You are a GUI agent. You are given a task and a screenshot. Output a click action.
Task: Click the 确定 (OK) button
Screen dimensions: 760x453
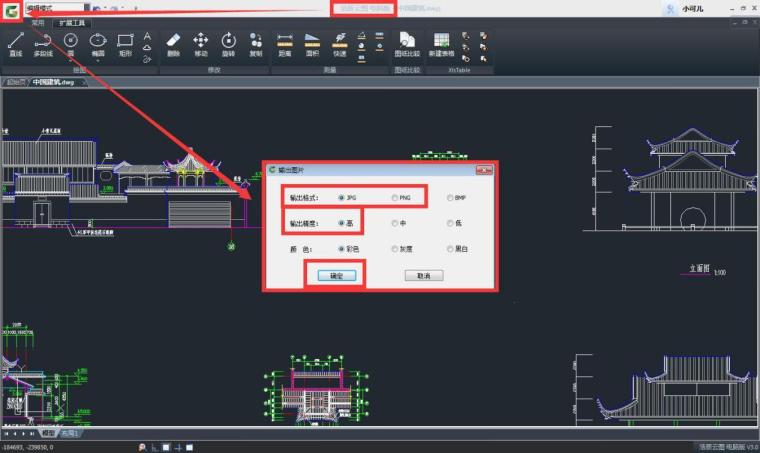(x=336, y=275)
